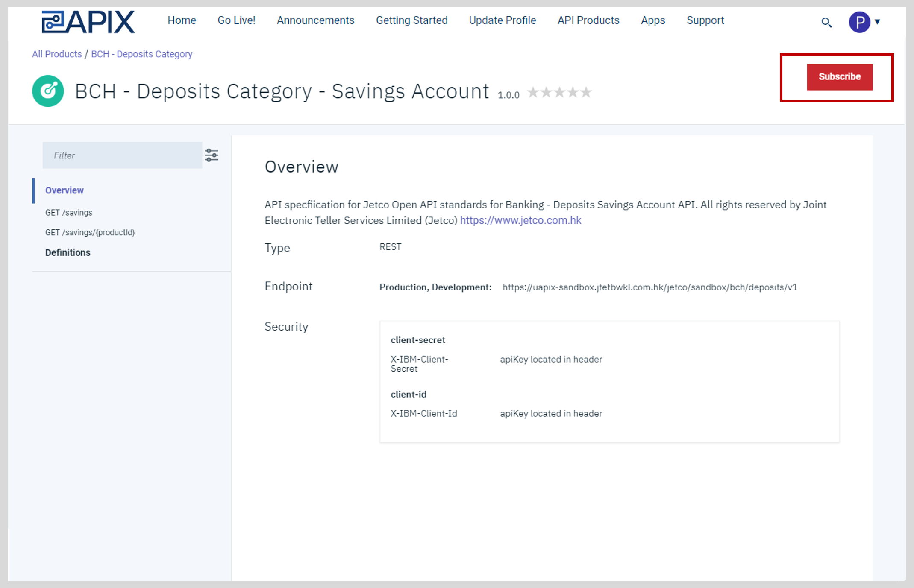Click the REST type value
The width and height of the screenshot is (914, 588).
pyautogui.click(x=390, y=246)
